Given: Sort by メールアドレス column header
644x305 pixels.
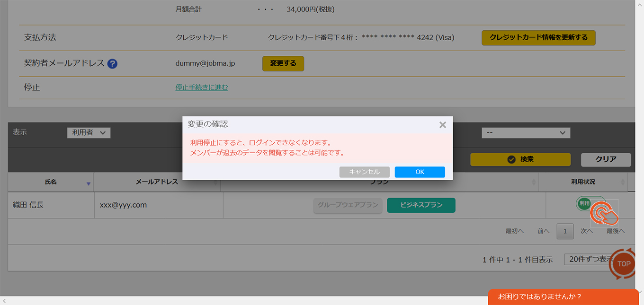Looking at the screenshot, I should click(x=157, y=182).
